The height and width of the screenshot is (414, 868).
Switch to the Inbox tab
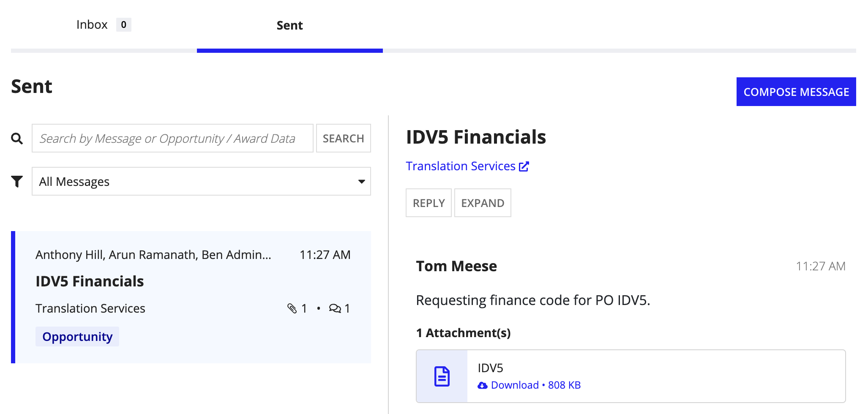click(x=104, y=25)
